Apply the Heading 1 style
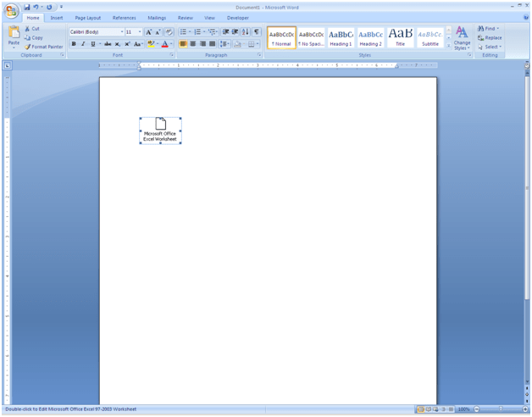The height and width of the screenshot is (417, 532). tap(341, 37)
